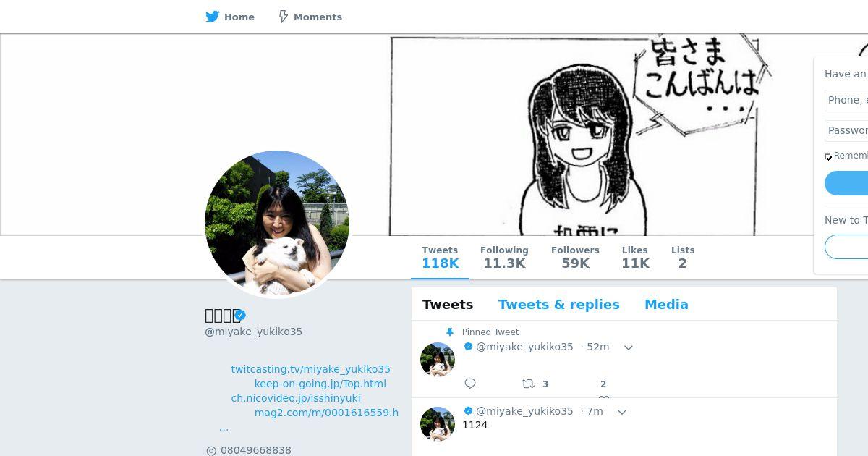
Task: Click the location pin icon near 08049668838
Action: coord(211,451)
